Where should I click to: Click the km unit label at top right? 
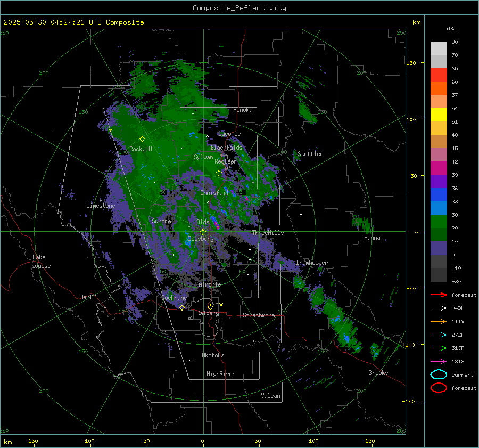point(416,22)
